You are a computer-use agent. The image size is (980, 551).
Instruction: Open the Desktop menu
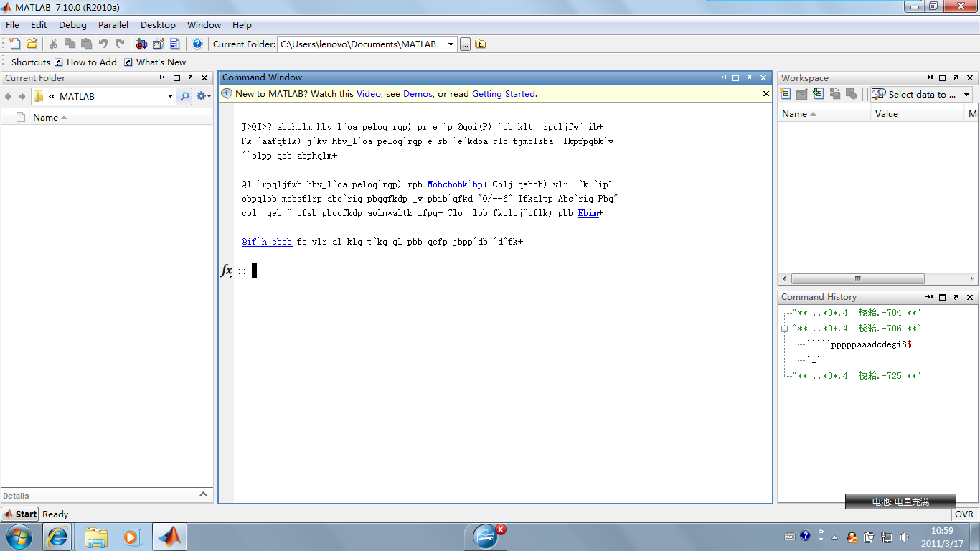click(158, 24)
